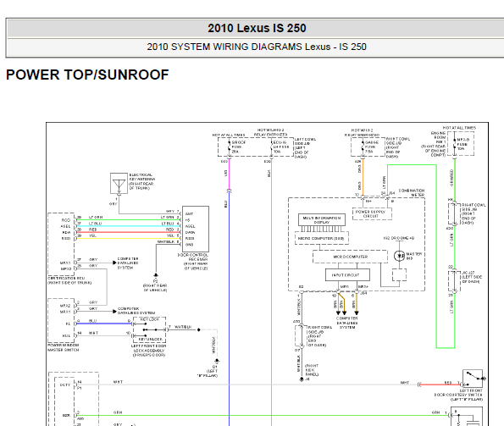Click the computer data lines arrow near certification ECU
The height and width of the screenshot is (426, 504).
tap(114, 263)
